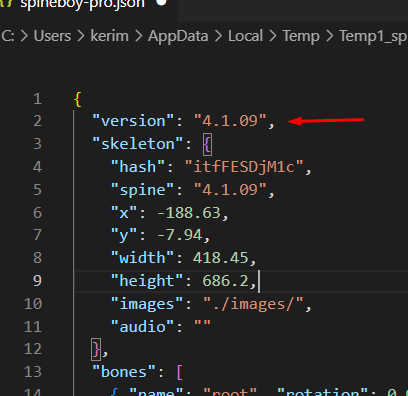Click the -7.94 value
Viewport: 408px width, 396px height.
click(179, 235)
